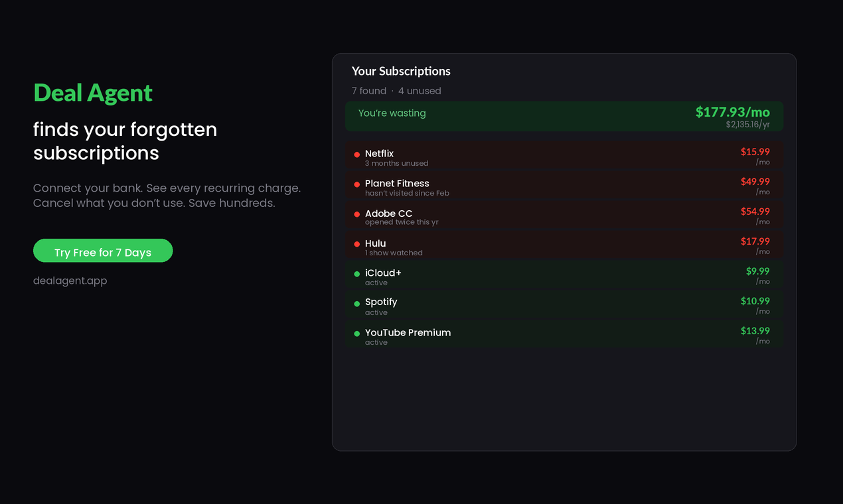
Task: Click the Deal Agent brand title
Action: (x=93, y=93)
